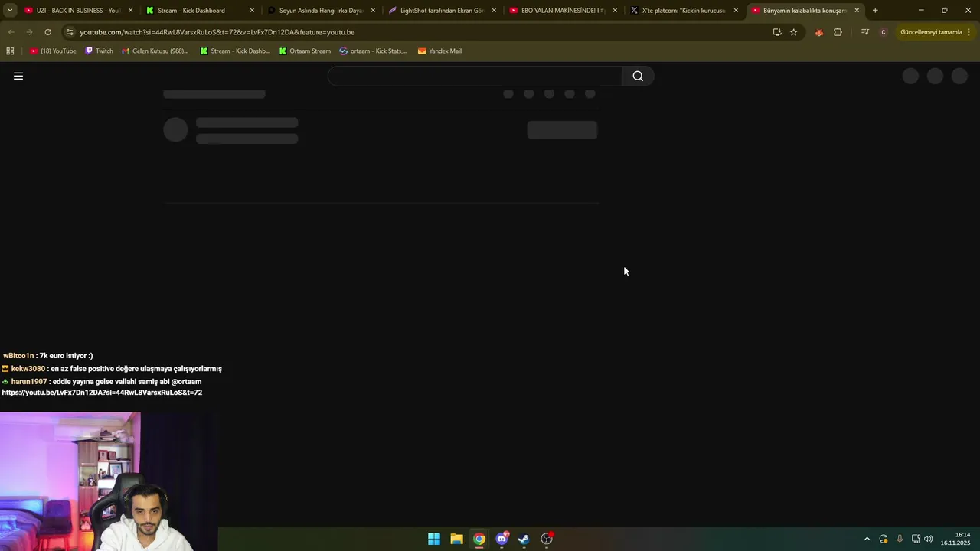Screen dimensions: 980x551
Task: Click chat message '7k euro istiyor :)'
Action: [x=66, y=356]
